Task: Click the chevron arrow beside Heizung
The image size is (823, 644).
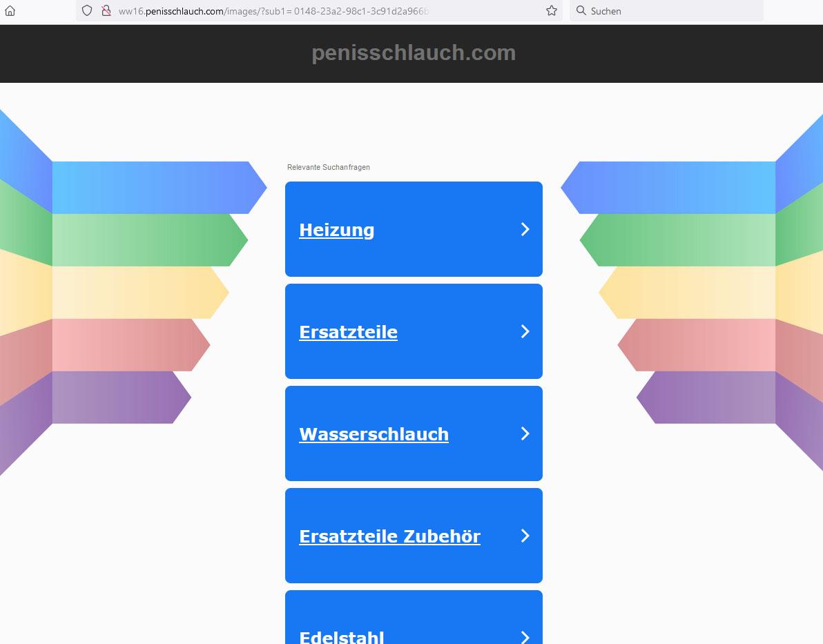Action: [525, 229]
